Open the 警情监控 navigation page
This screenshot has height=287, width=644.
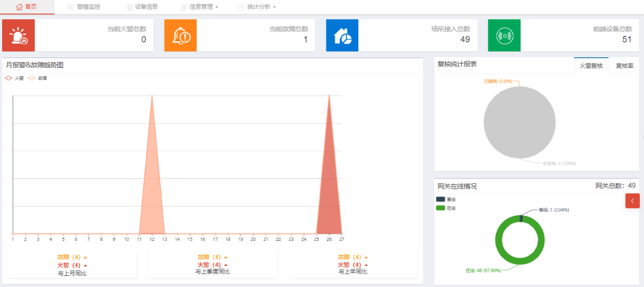click(x=88, y=7)
